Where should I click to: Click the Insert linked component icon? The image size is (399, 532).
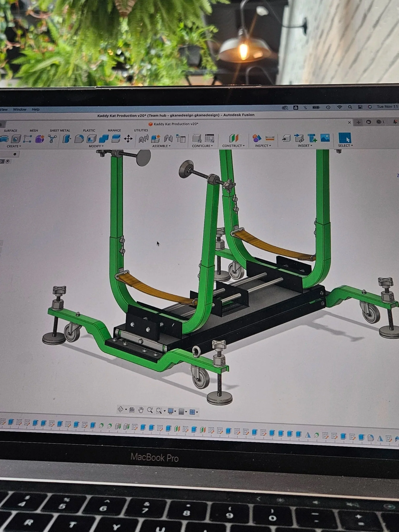point(299,138)
